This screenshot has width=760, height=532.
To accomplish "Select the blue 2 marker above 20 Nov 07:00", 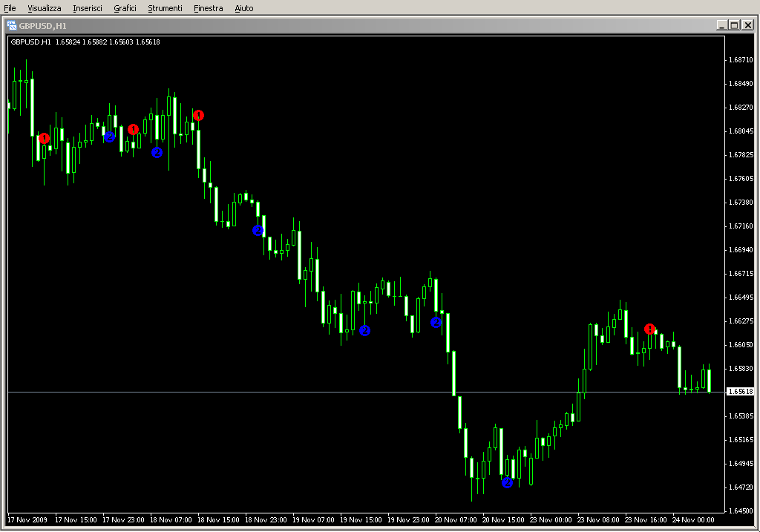I will click(x=436, y=322).
